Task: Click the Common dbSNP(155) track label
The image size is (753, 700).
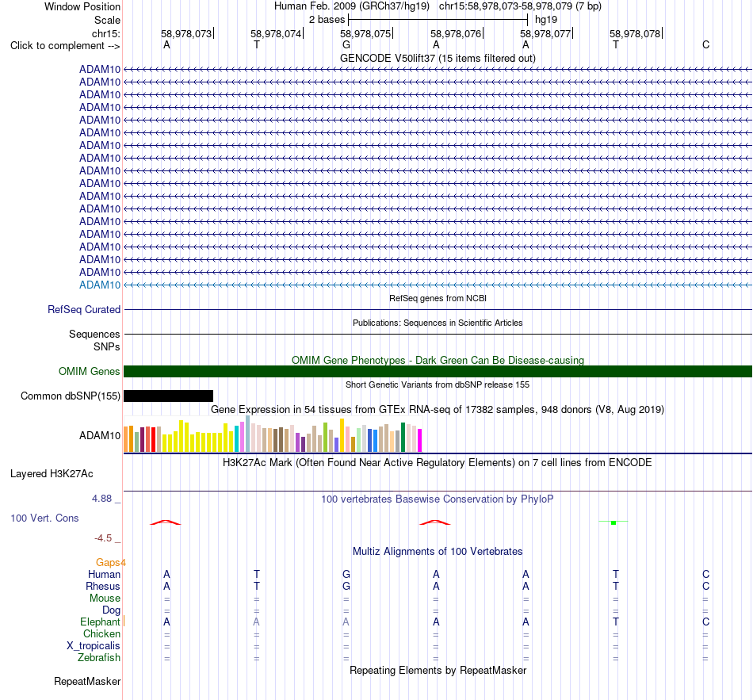Action: (x=71, y=396)
